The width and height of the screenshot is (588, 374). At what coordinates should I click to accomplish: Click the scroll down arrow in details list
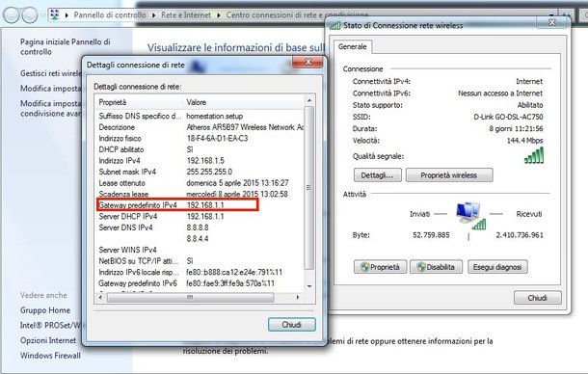pyautogui.click(x=309, y=286)
